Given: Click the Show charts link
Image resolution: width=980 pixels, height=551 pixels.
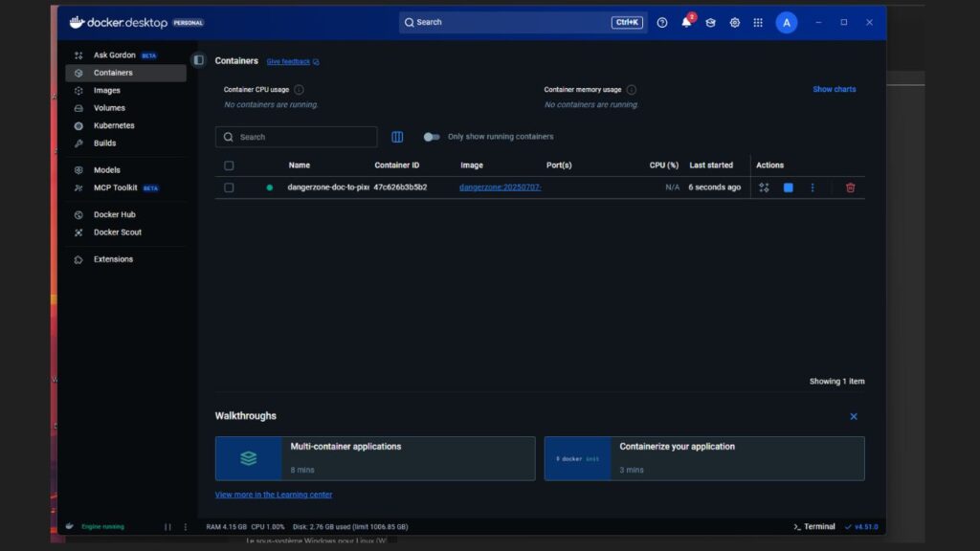Looking at the screenshot, I should click(x=834, y=89).
